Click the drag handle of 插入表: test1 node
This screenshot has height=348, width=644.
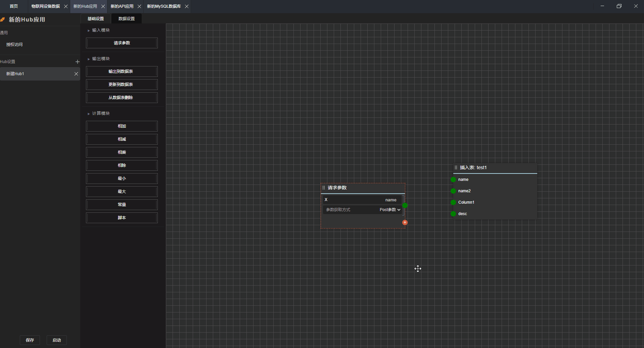(456, 167)
